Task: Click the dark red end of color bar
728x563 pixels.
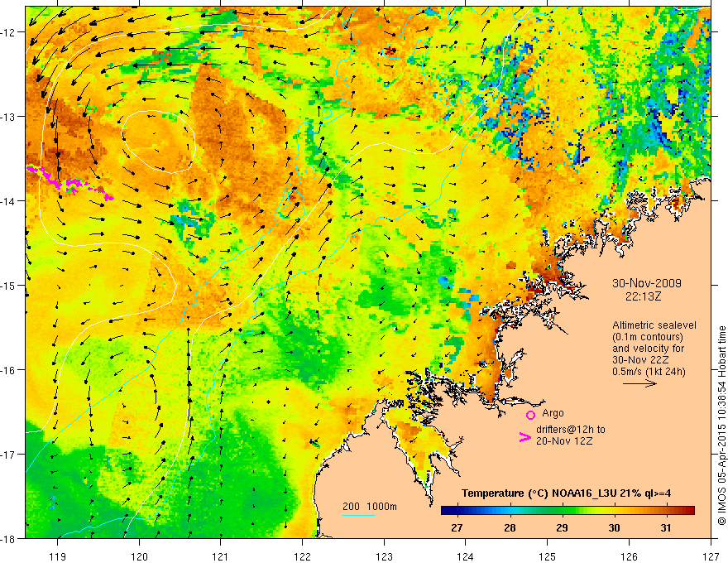Action: point(690,511)
